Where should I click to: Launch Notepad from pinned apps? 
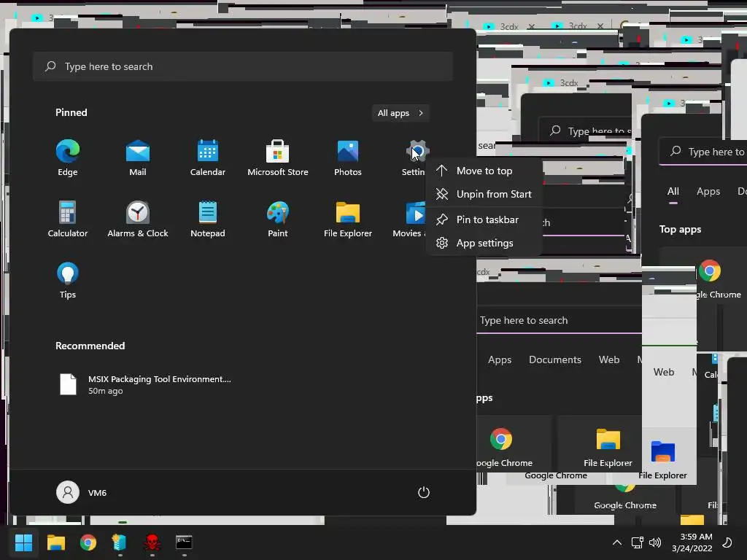208,219
